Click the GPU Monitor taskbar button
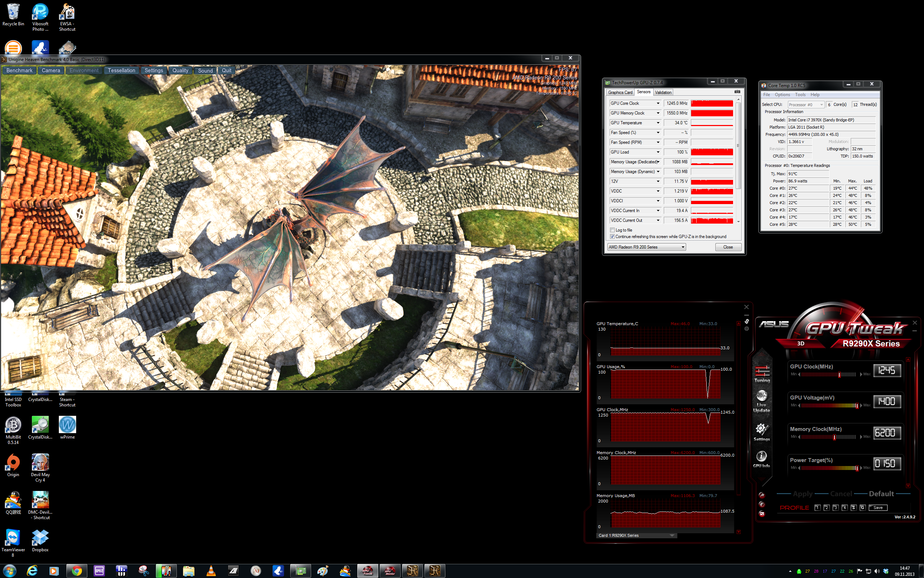This screenshot has height=578, width=924. [x=390, y=571]
